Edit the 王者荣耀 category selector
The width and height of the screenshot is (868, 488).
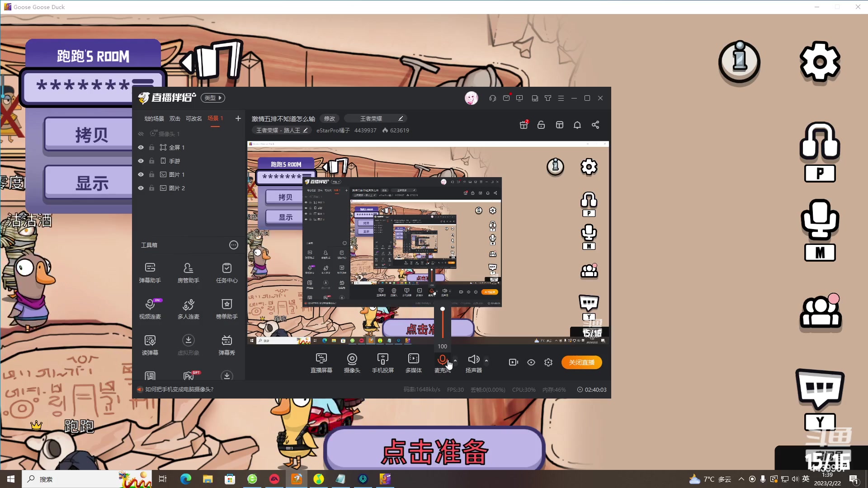(376, 118)
